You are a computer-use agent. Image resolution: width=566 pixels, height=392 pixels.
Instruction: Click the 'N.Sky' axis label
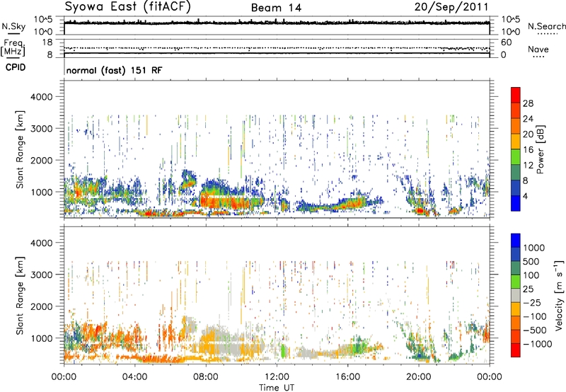click(x=13, y=26)
